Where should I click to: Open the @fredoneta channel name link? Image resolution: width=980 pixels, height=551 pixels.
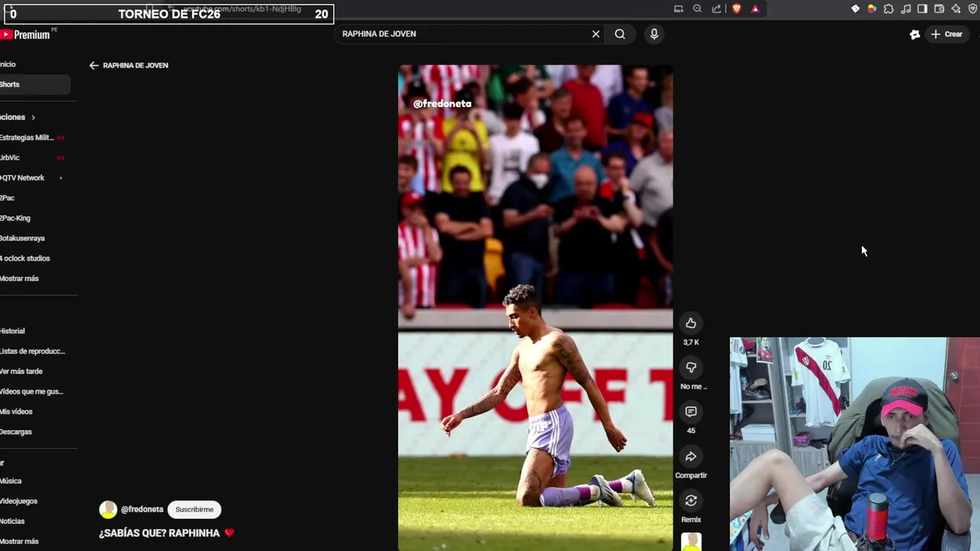coord(142,510)
